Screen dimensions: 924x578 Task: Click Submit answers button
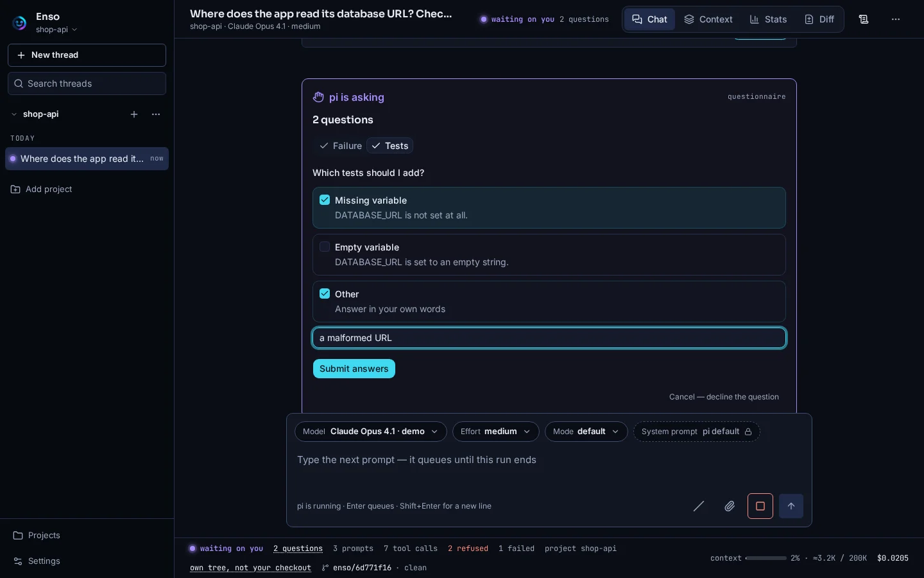tap(354, 369)
